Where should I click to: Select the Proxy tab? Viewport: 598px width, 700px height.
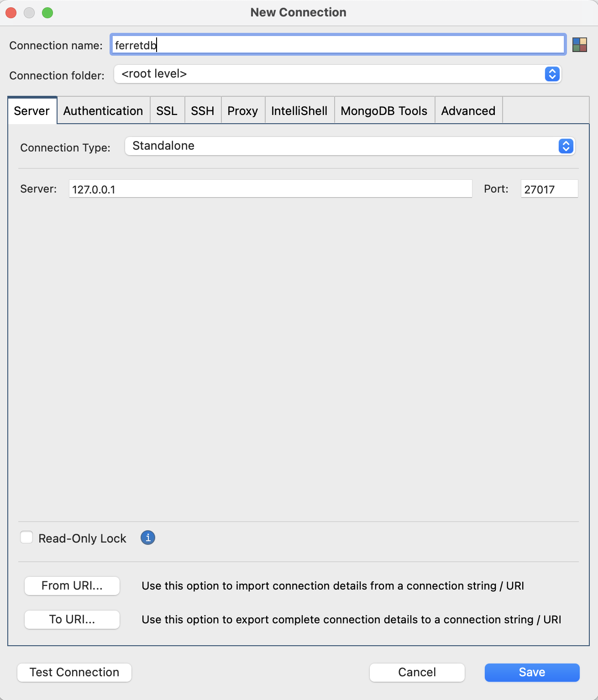[x=242, y=111]
